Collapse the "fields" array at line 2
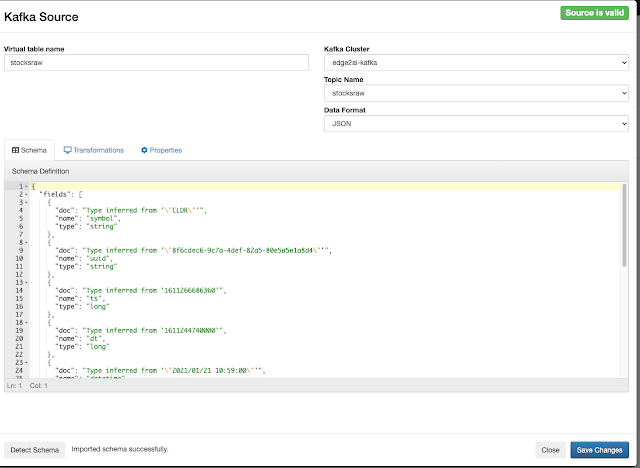Screen dimensions: 640x468 [26, 194]
